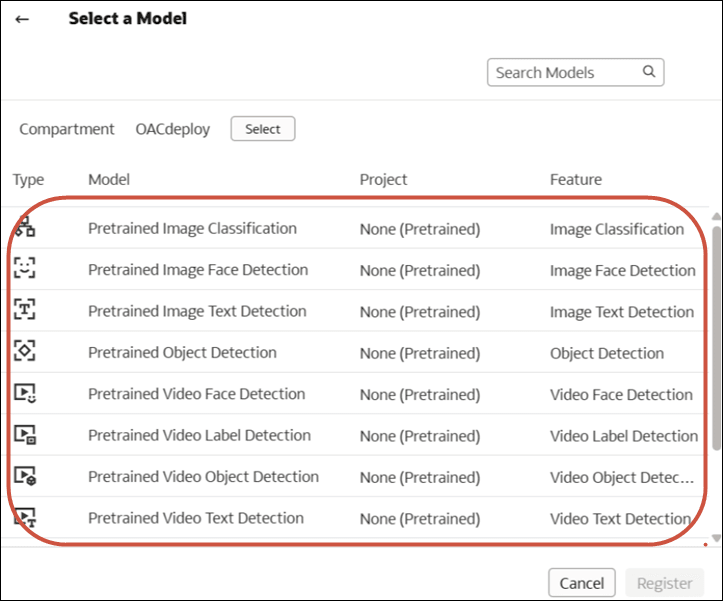Click the Video Object Detection type icon
Viewport: 723px width, 601px height.
(x=25, y=477)
